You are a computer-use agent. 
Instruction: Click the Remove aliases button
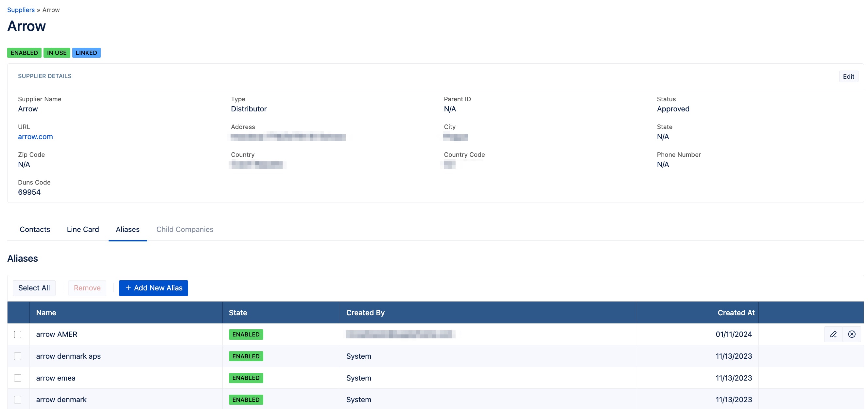[x=87, y=288]
